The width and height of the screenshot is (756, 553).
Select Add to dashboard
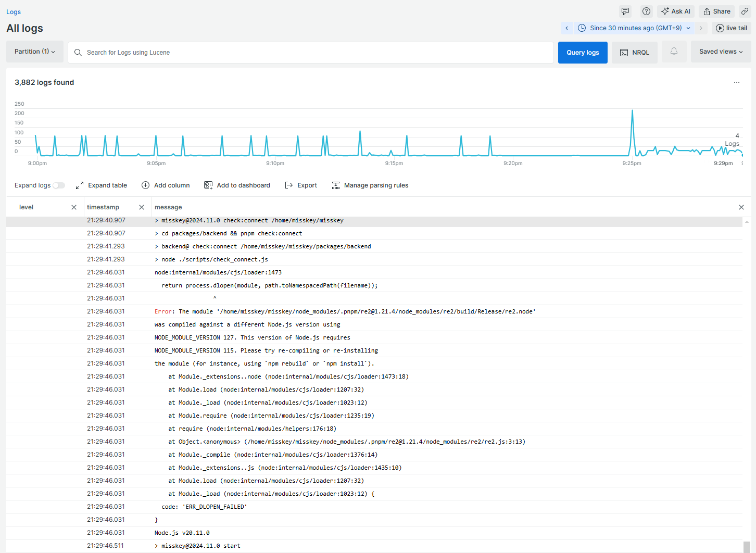pos(237,185)
